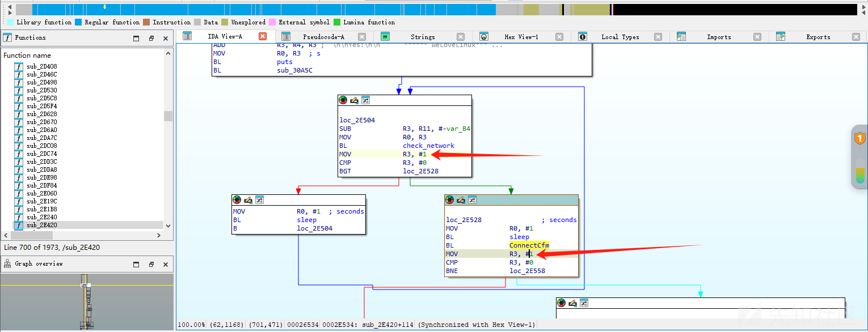Show the Imports tab
The image size is (868, 332).
719,37
